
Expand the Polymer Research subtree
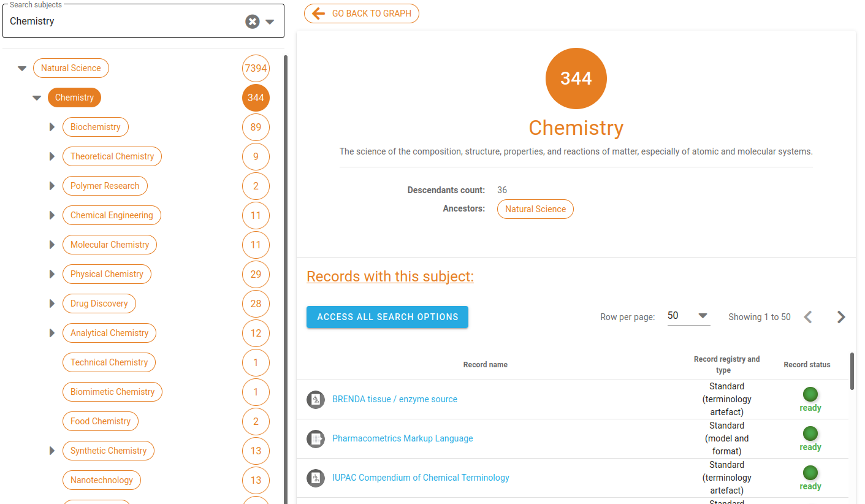52,186
